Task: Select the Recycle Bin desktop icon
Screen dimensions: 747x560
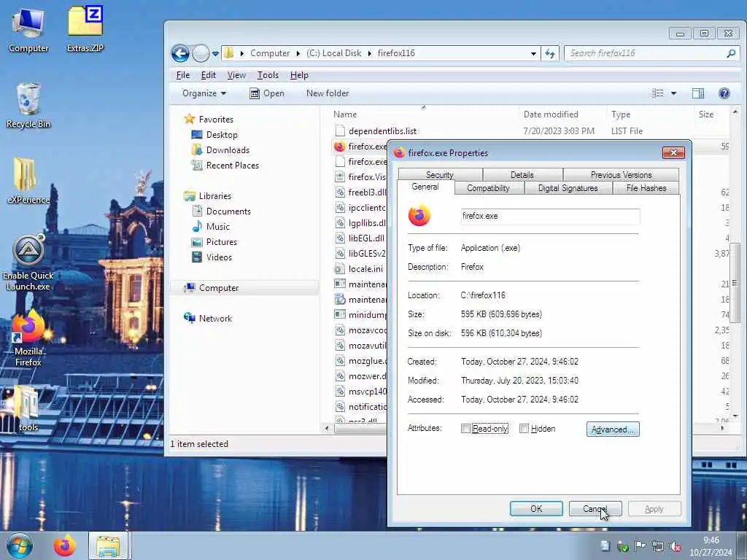Action: tap(28, 106)
